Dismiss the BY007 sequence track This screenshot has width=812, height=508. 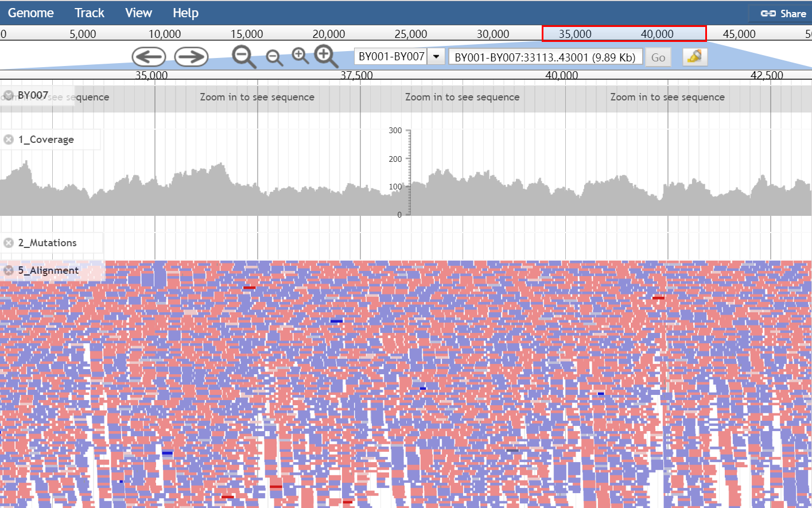tap(9, 95)
